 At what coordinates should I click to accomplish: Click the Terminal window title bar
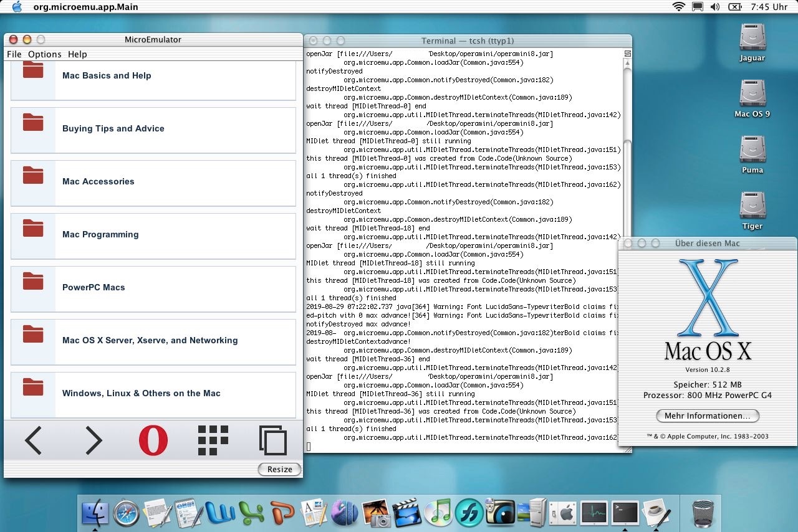468,40
